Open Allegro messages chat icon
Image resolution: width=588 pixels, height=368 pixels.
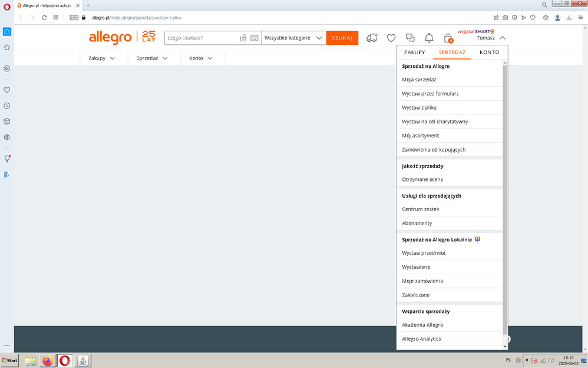pos(410,38)
